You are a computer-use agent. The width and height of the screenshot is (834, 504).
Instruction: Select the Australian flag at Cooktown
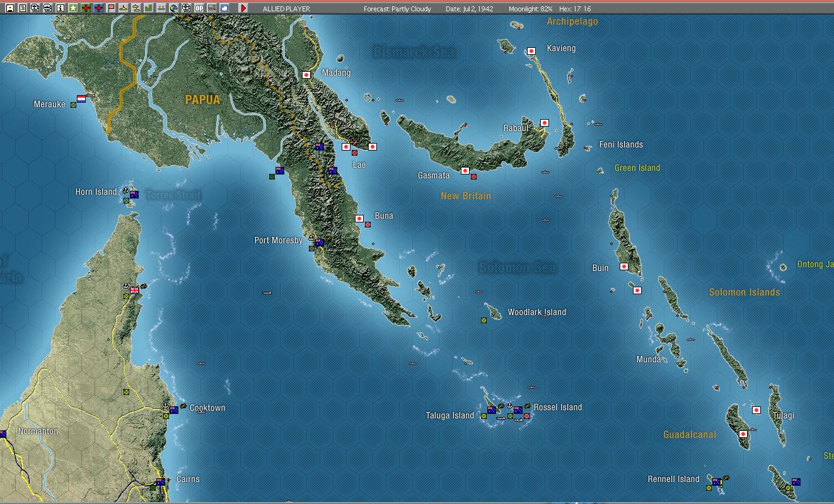[174, 410]
